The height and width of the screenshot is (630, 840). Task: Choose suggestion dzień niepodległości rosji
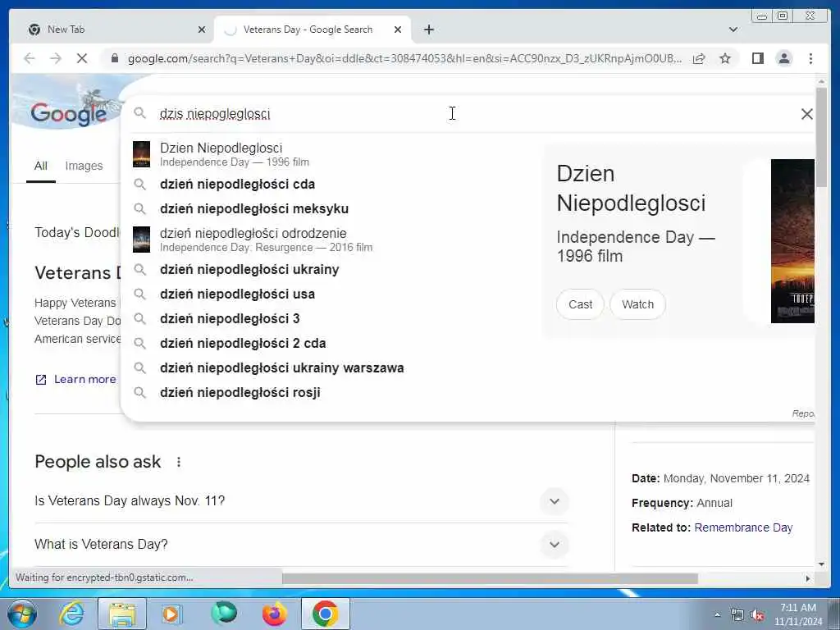(332, 393)
